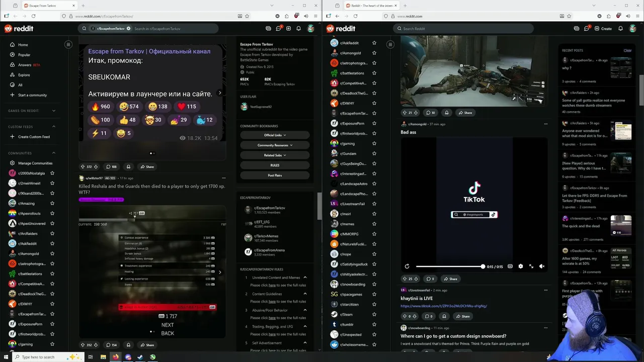Open video settings gear in Bad ass post

click(521, 266)
